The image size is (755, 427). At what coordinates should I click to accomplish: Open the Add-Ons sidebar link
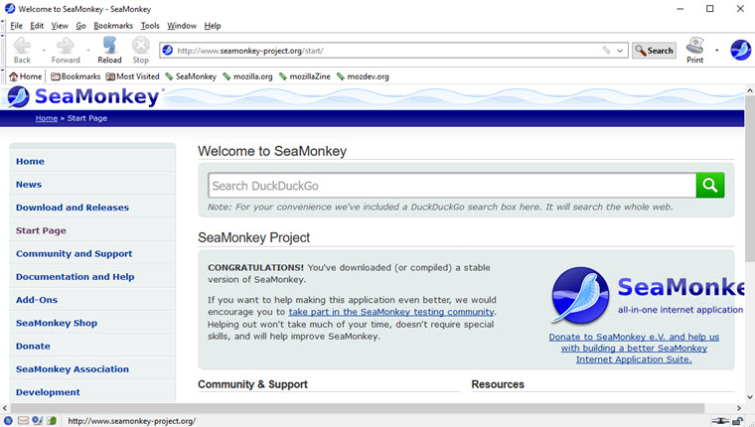coord(37,300)
